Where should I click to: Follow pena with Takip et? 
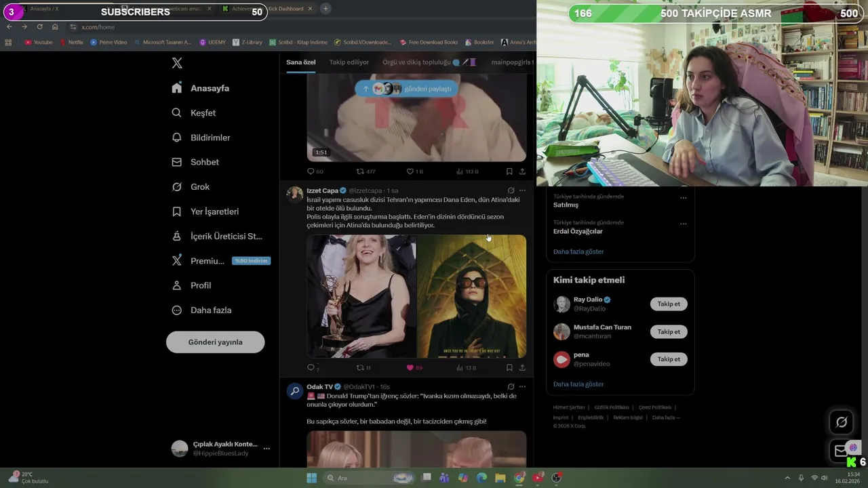(x=669, y=359)
